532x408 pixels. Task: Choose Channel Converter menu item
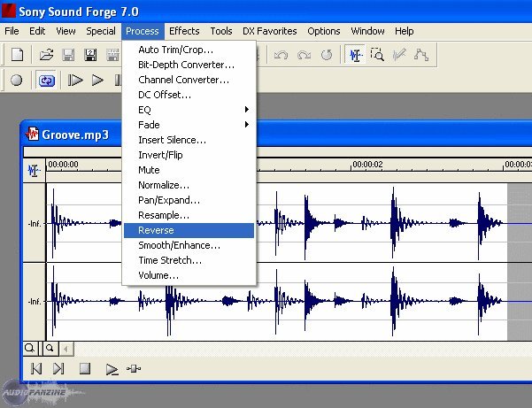coord(189,80)
